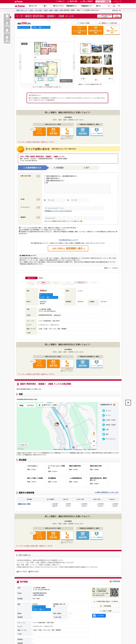The width and height of the screenshot is (136, 644).
Task: Open 建てる menu in navigation
Action: (58, 6)
